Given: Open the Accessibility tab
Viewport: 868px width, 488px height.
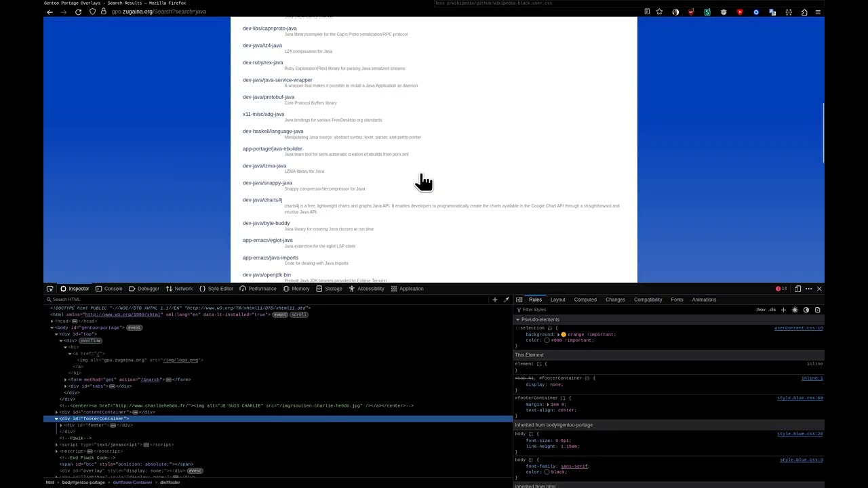Looking at the screenshot, I should click(366, 289).
